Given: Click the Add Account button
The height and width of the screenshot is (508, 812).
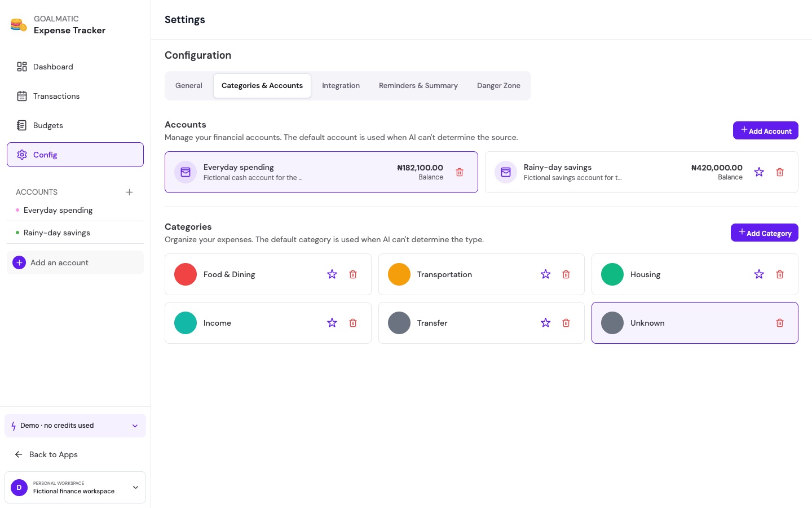Looking at the screenshot, I should tap(766, 130).
